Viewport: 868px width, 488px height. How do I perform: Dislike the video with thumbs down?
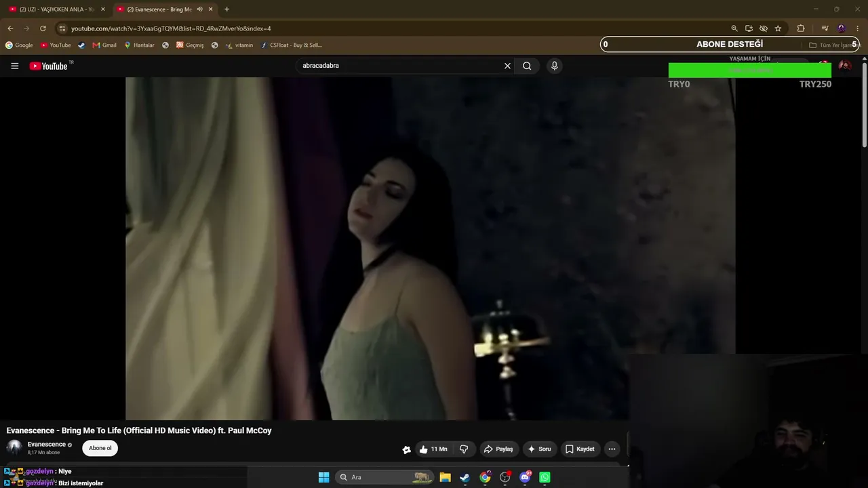click(464, 449)
